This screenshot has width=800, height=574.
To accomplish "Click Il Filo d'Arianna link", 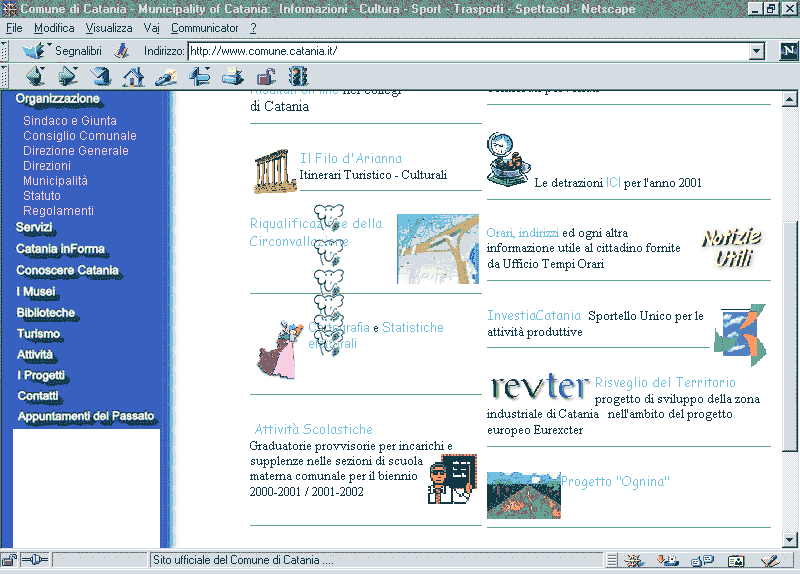I will click(x=351, y=158).
